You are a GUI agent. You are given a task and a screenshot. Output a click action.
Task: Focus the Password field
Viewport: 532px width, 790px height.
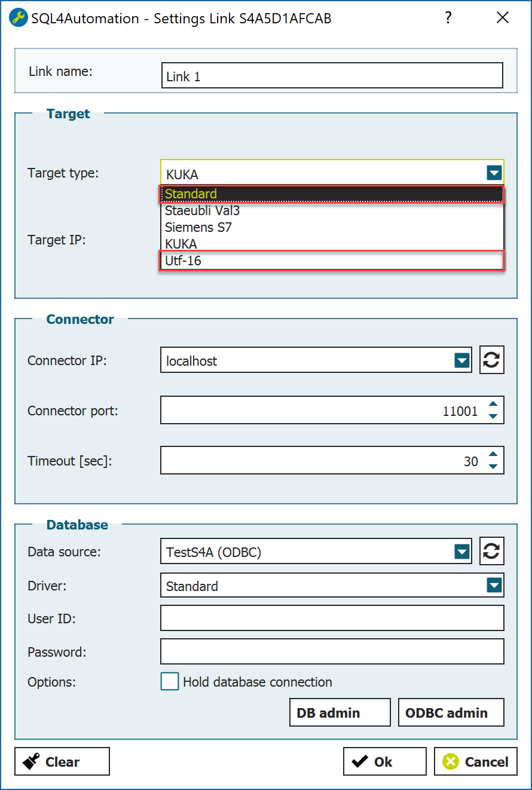pos(332,651)
